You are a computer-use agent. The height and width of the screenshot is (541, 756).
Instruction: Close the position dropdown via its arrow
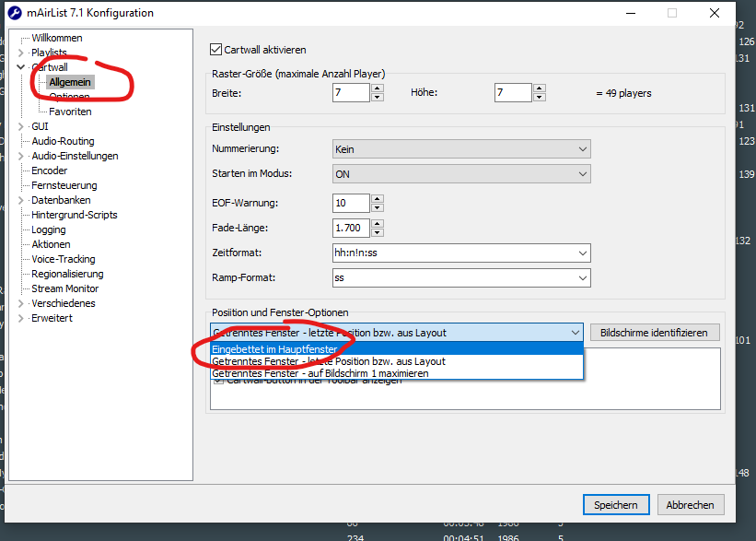[576, 333]
